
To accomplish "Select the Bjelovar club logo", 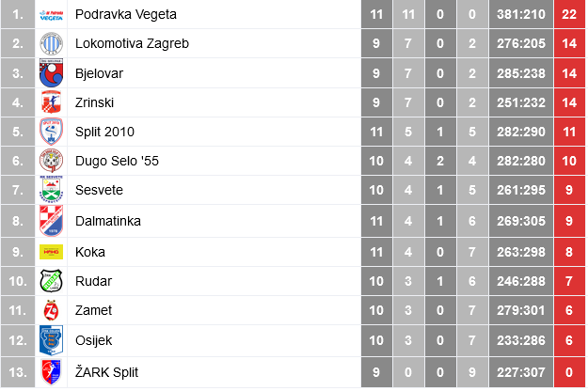I will coord(52,73).
